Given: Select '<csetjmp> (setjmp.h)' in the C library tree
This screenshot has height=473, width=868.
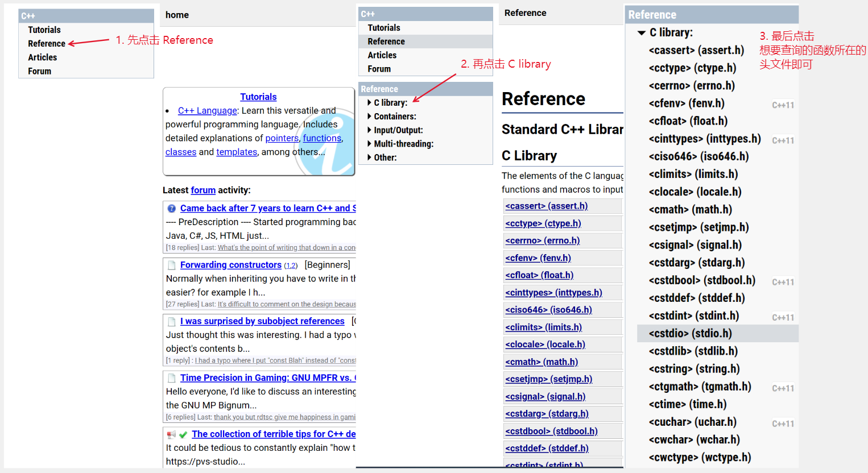Looking at the screenshot, I should click(x=698, y=227).
